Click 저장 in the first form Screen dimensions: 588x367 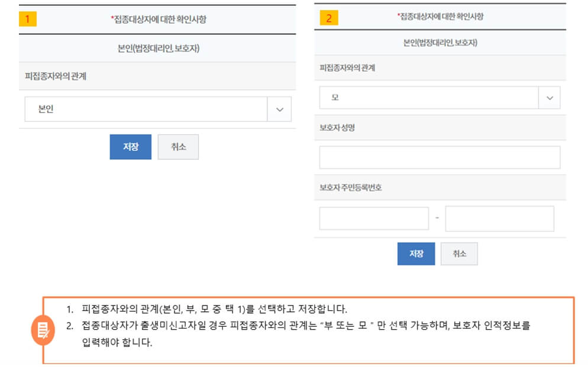[x=131, y=147]
